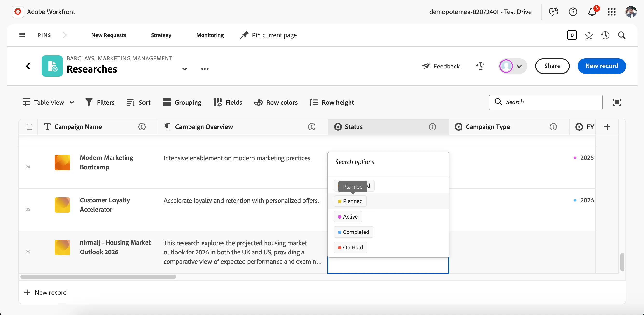Select the Planned status option

click(x=350, y=201)
